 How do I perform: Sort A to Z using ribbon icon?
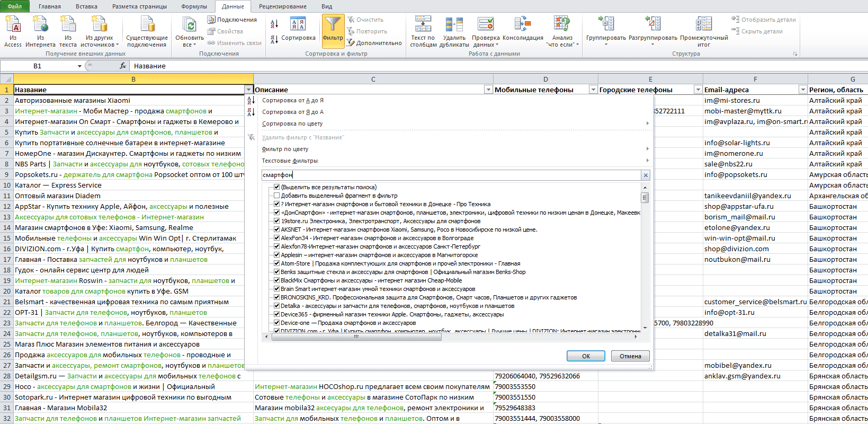(274, 24)
